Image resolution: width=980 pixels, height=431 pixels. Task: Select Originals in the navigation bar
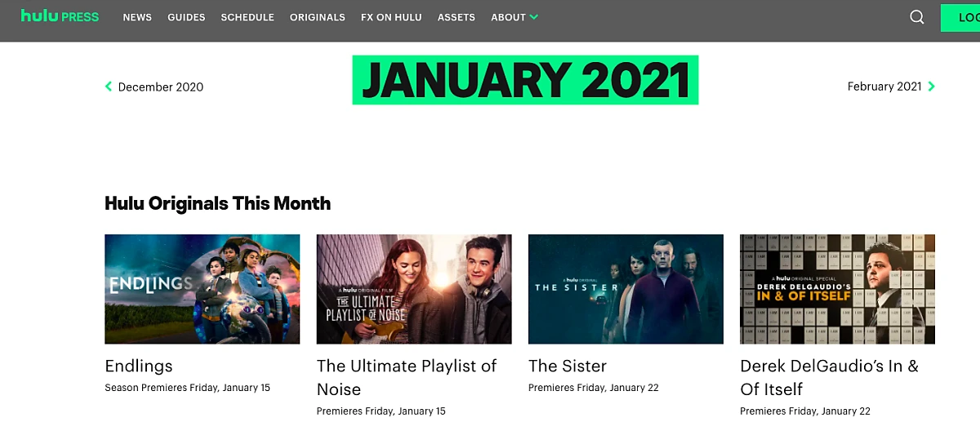[318, 17]
